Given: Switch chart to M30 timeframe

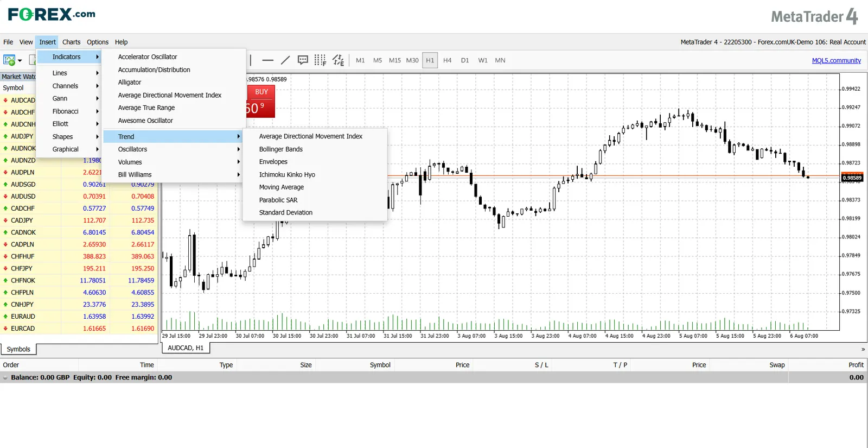Looking at the screenshot, I should [x=412, y=60].
